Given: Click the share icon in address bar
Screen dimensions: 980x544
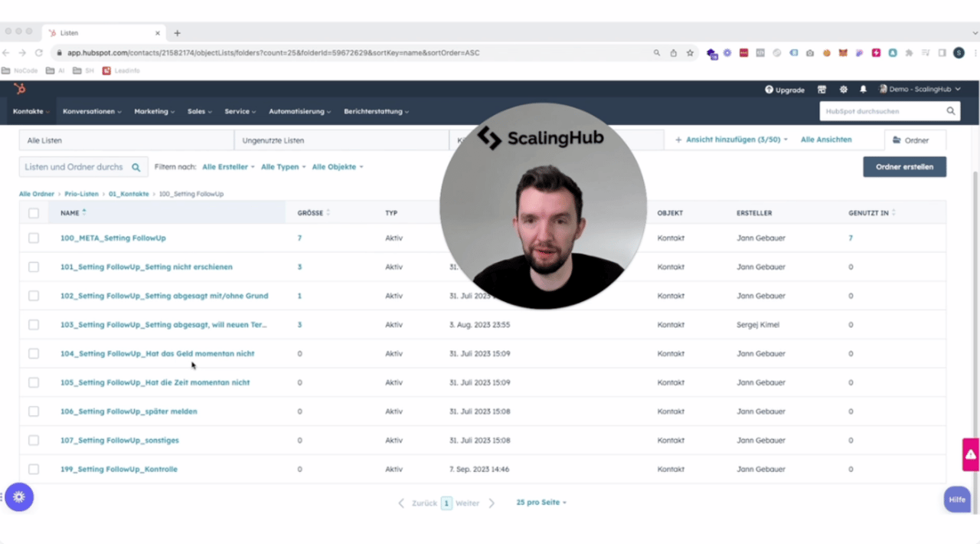Looking at the screenshot, I should point(673,53).
